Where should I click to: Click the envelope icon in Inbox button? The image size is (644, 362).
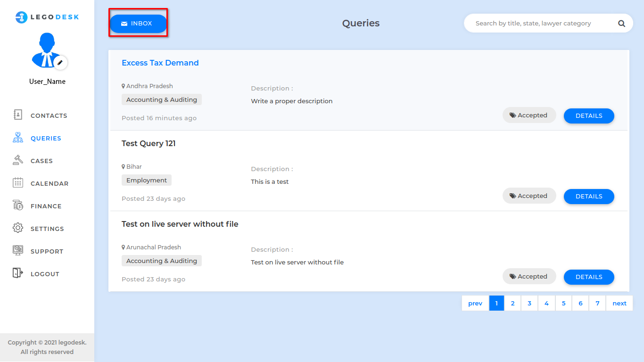click(x=124, y=24)
